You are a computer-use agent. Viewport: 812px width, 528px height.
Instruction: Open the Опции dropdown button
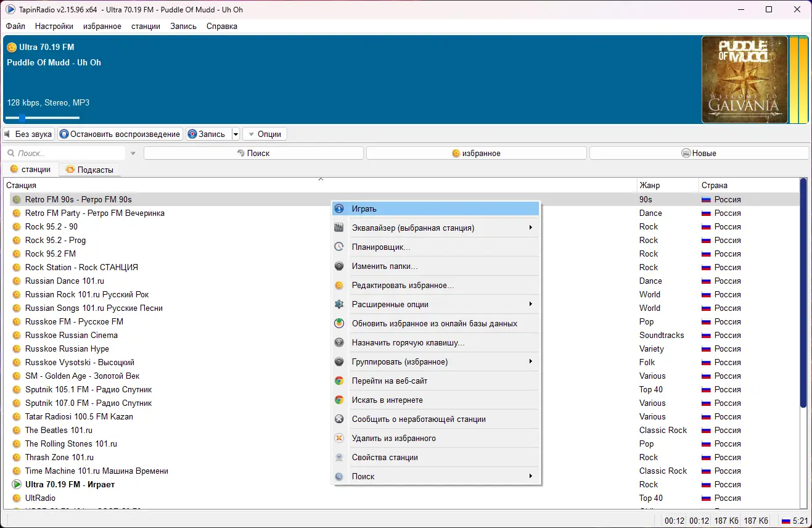[265, 134]
